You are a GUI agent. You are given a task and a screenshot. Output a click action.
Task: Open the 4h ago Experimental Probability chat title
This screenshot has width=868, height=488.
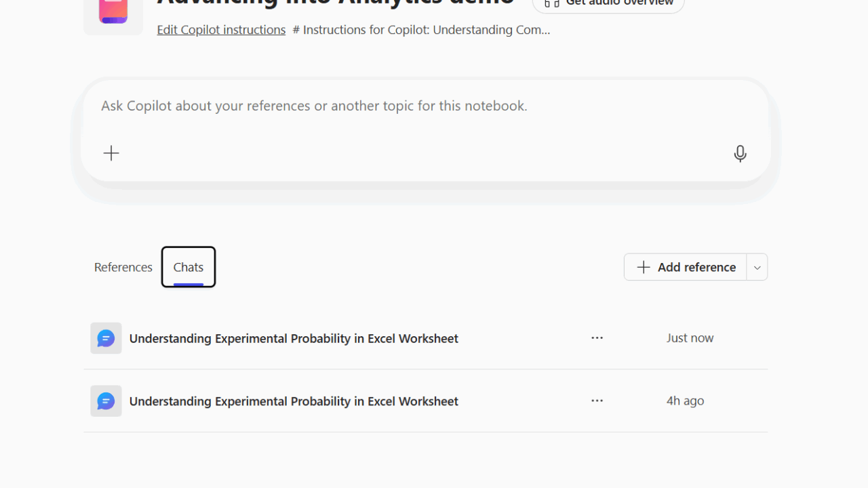(x=294, y=401)
